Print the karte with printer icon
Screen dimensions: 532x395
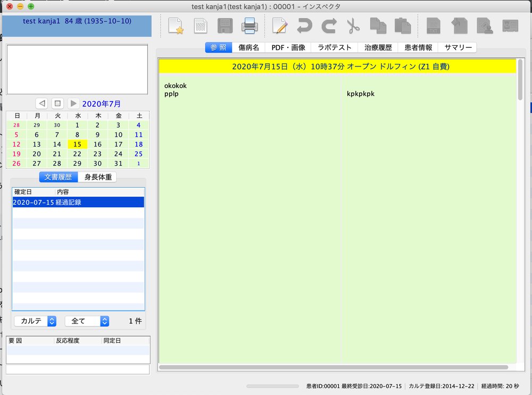pos(250,26)
